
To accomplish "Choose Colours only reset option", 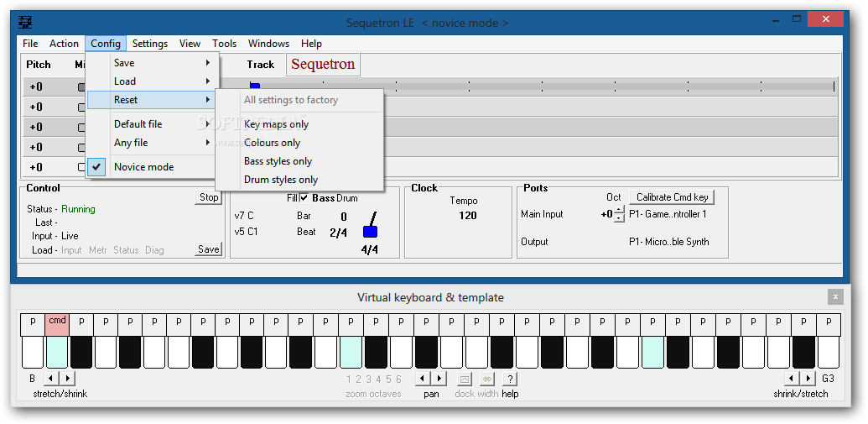I will coord(299,143).
